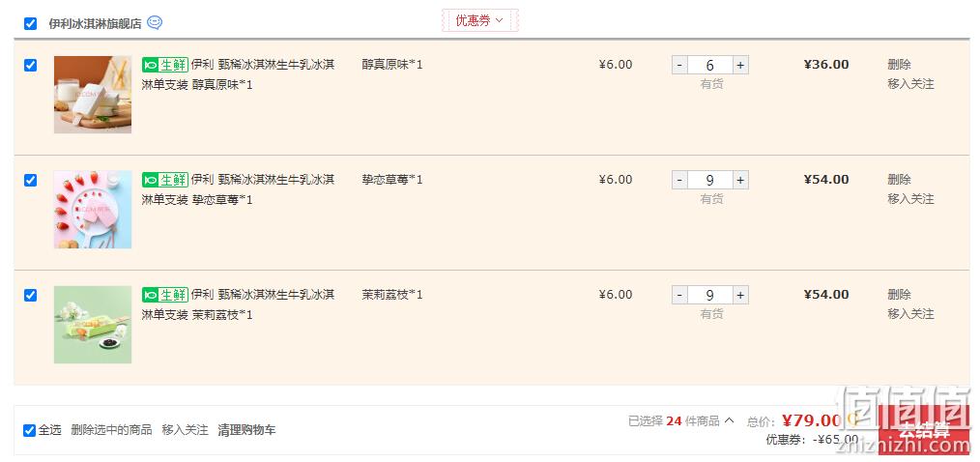Screen dimensions: 980x462
Task: Move 茉莉荔枝 item to 关注 list
Action: click(x=910, y=314)
